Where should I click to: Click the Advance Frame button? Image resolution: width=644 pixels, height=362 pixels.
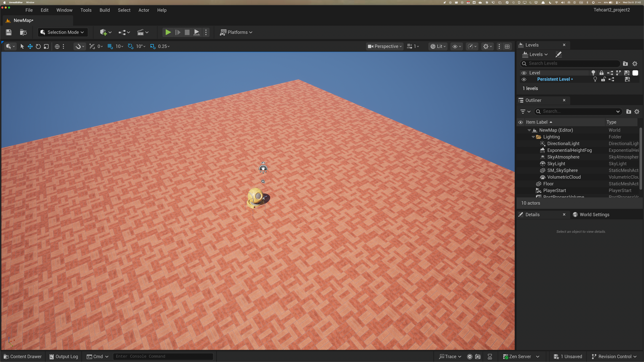click(178, 32)
